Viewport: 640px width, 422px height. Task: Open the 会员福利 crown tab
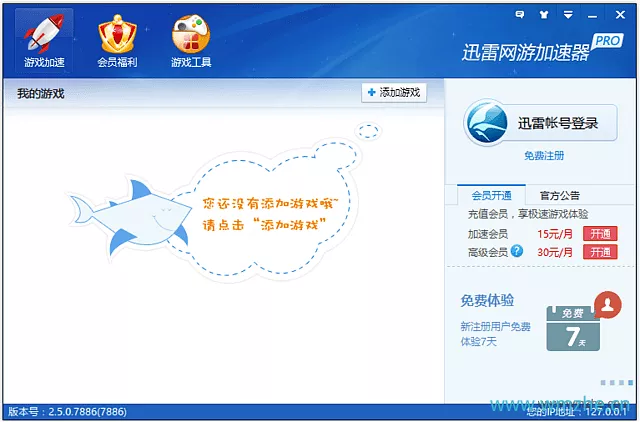pos(118,40)
